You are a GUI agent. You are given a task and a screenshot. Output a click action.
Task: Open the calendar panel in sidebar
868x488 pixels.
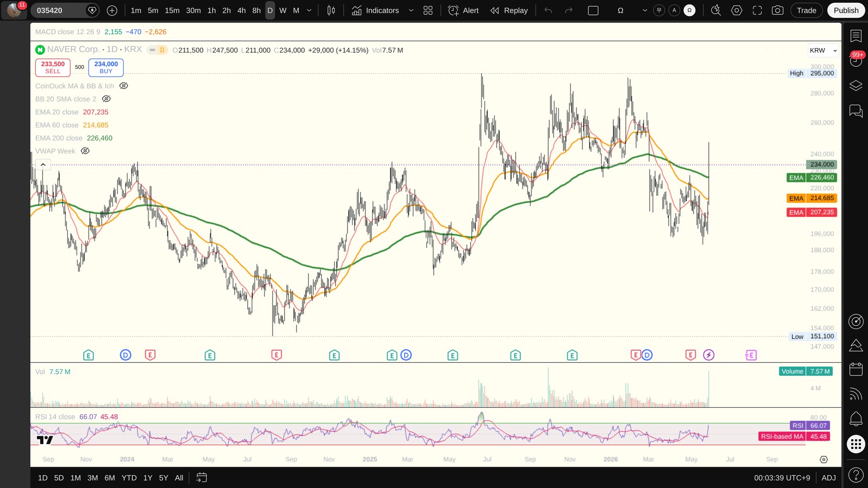click(x=856, y=369)
